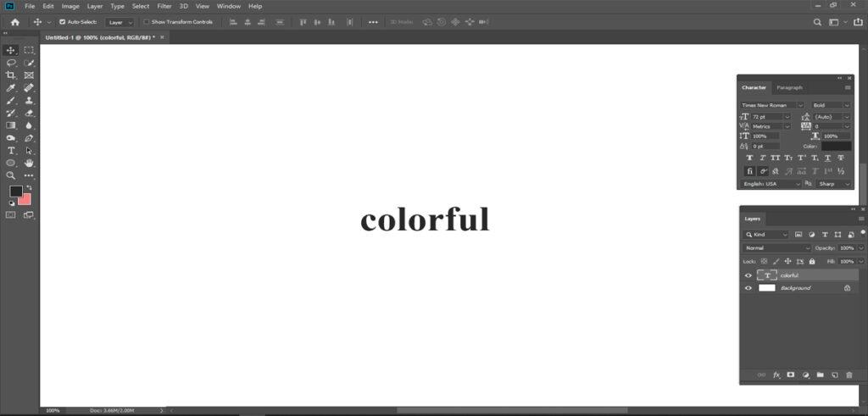This screenshot has width=868, height=416.
Task: Open the Search icon in options bar
Action: (817, 22)
